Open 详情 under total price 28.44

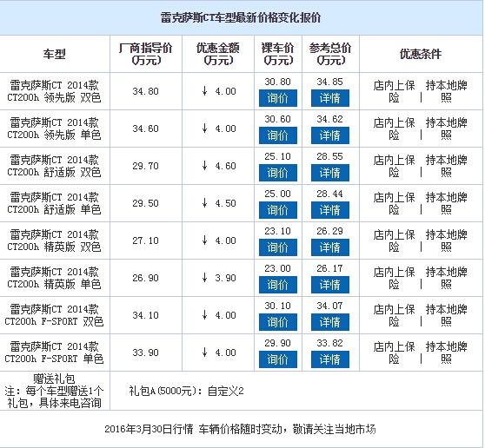tap(330, 210)
